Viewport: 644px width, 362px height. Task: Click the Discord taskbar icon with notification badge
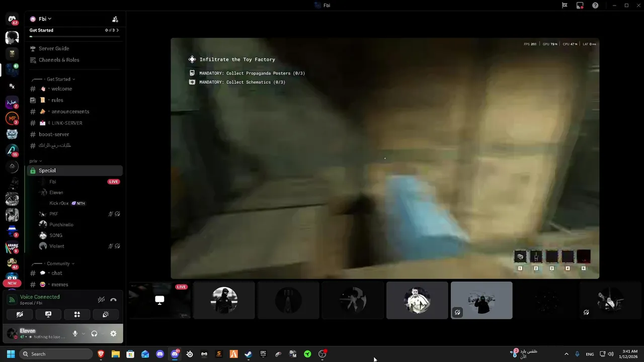[175, 354]
